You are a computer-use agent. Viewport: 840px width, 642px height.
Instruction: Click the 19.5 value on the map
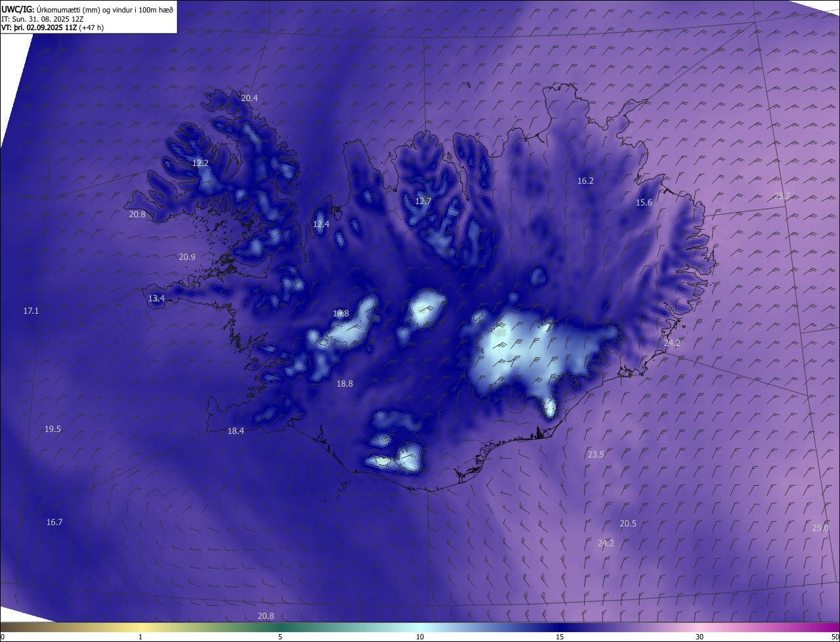pyautogui.click(x=52, y=429)
